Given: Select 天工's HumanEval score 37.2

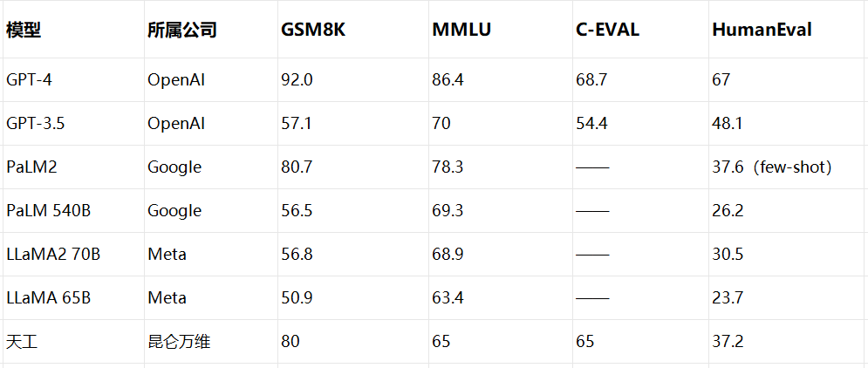Looking at the screenshot, I should coord(728,342).
